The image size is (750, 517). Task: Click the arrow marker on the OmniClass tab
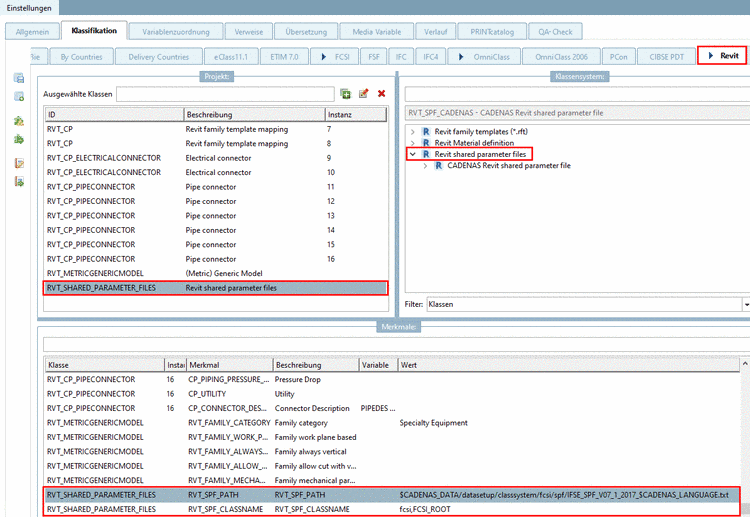pos(461,57)
